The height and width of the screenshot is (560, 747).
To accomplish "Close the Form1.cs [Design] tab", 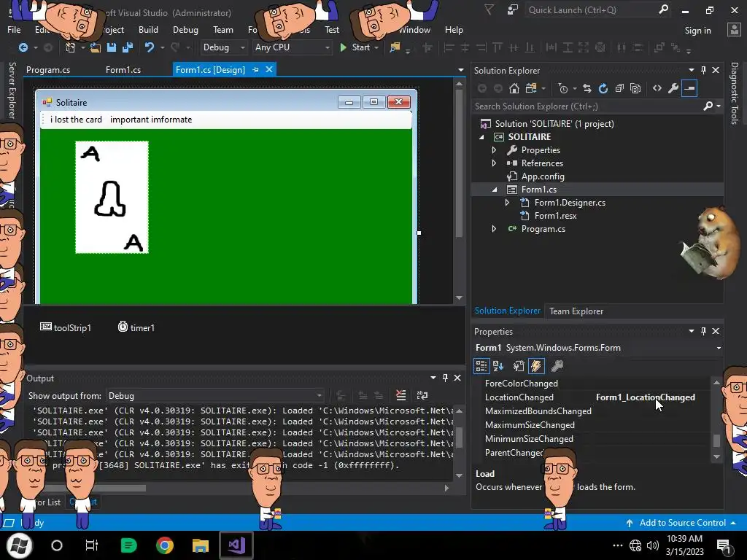I will pyautogui.click(x=269, y=69).
